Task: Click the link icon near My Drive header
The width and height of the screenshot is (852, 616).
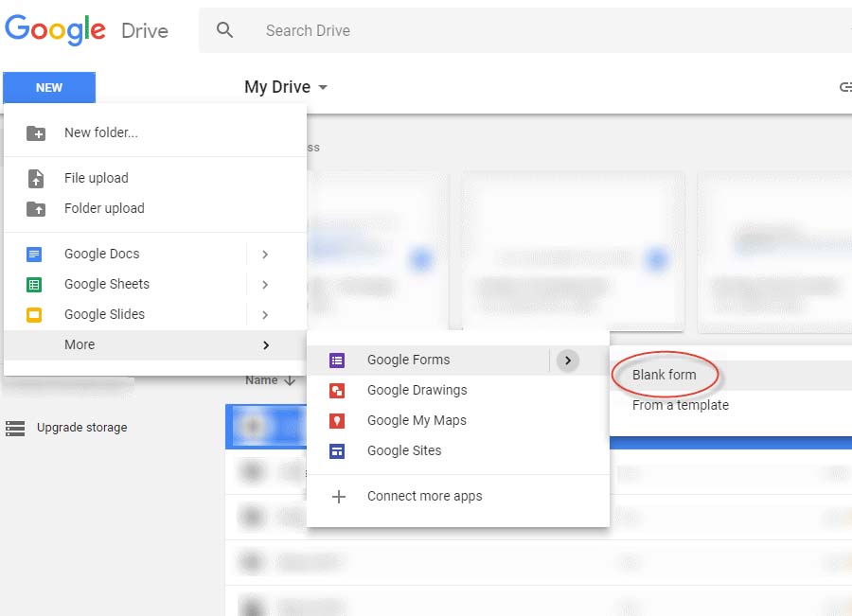Action: 845,87
